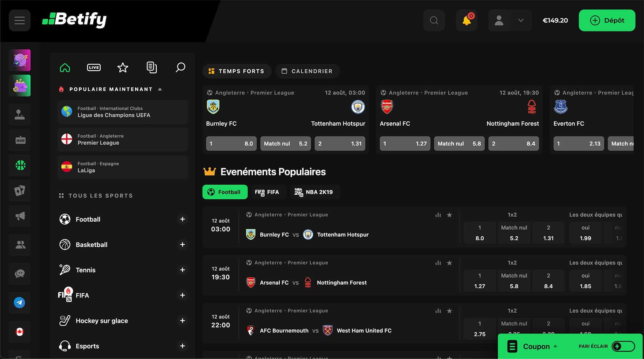This screenshot has width=644, height=359.
Task: Click the notification bell in the top bar
Action: [x=466, y=20]
